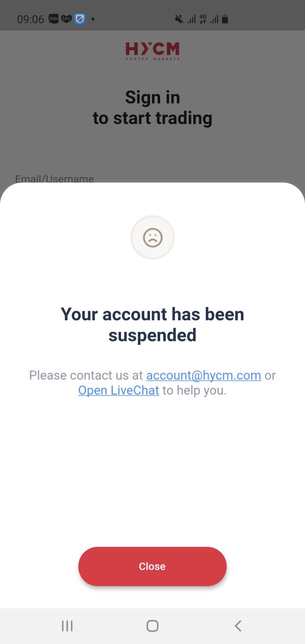Tap the Email/Username field label
Screen dimensions: 305x644
[54, 178]
